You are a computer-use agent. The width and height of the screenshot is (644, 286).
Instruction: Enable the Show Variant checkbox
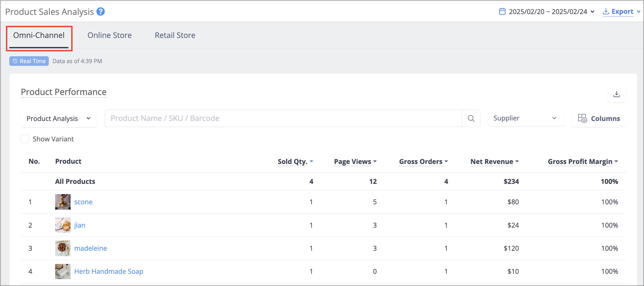click(25, 139)
